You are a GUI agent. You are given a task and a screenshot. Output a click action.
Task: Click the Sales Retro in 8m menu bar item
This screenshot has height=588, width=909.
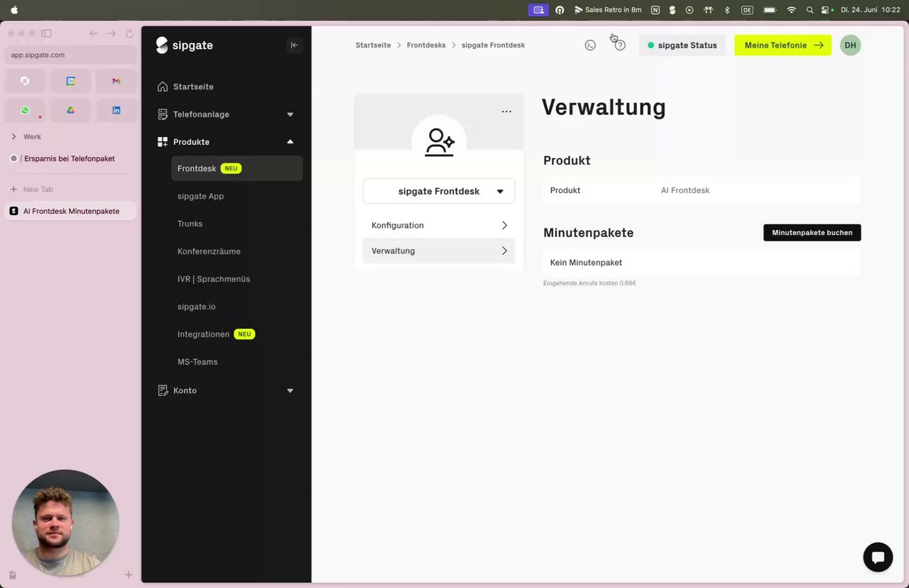pos(608,10)
